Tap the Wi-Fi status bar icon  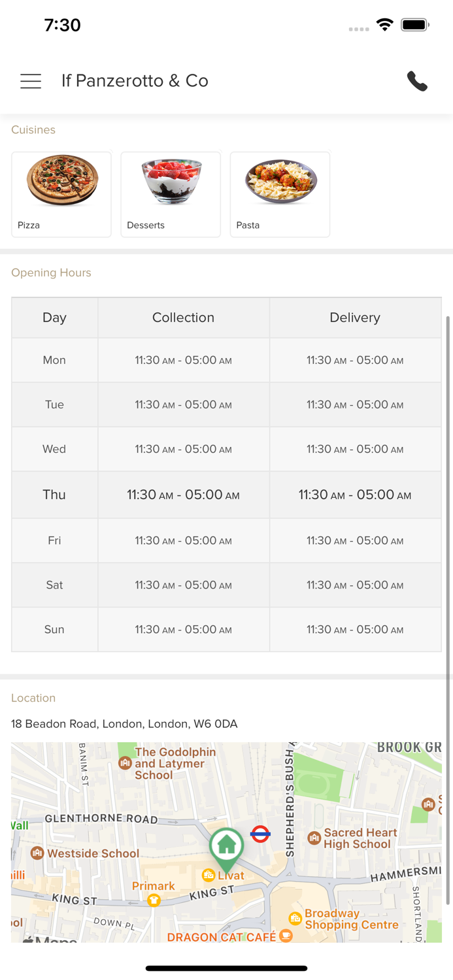click(x=385, y=25)
